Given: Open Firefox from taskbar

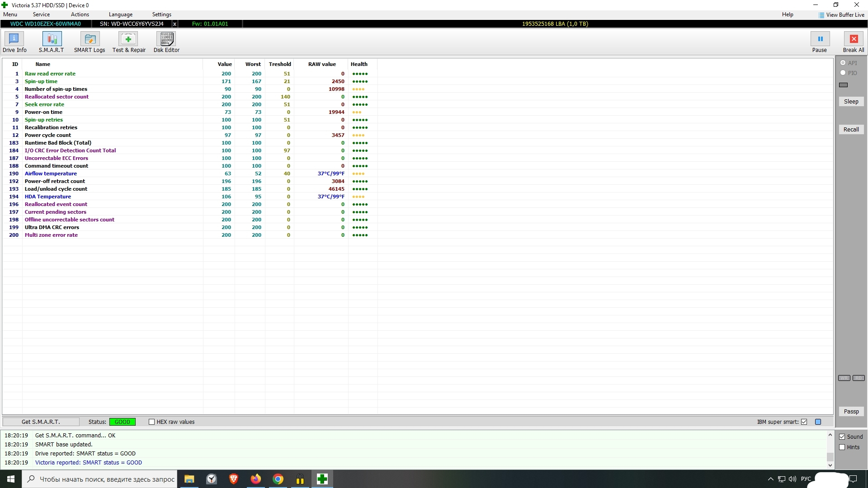Looking at the screenshot, I should [x=256, y=479].
